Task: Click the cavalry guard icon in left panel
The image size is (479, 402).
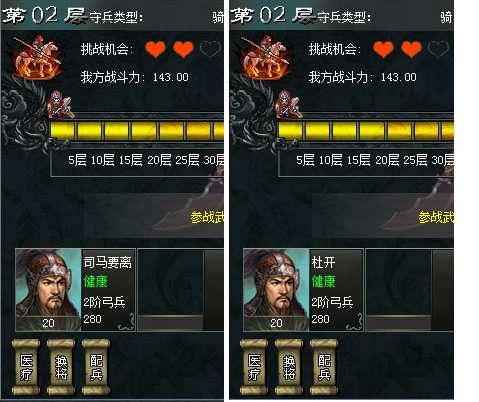Action: point(37,57)
